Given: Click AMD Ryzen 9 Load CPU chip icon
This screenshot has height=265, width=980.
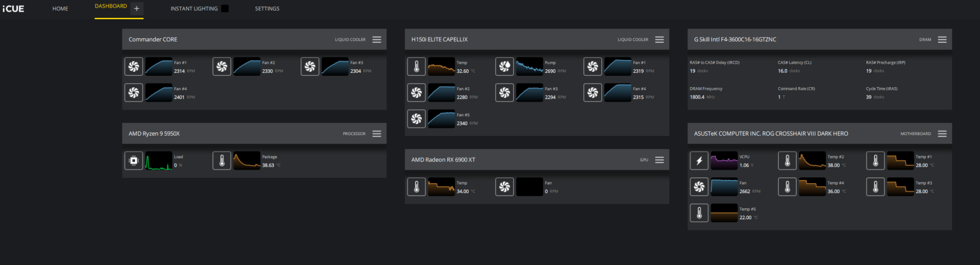Looking at the screenshot, I should (134, 161).
